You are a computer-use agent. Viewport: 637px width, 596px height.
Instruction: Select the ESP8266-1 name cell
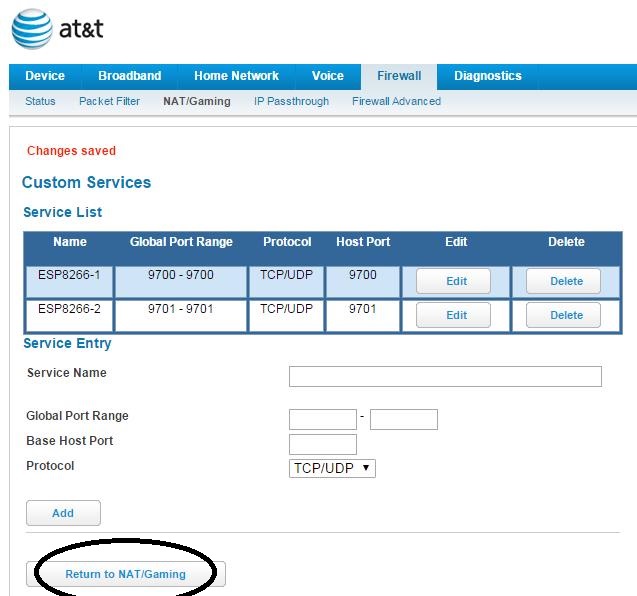click(69, 282)
